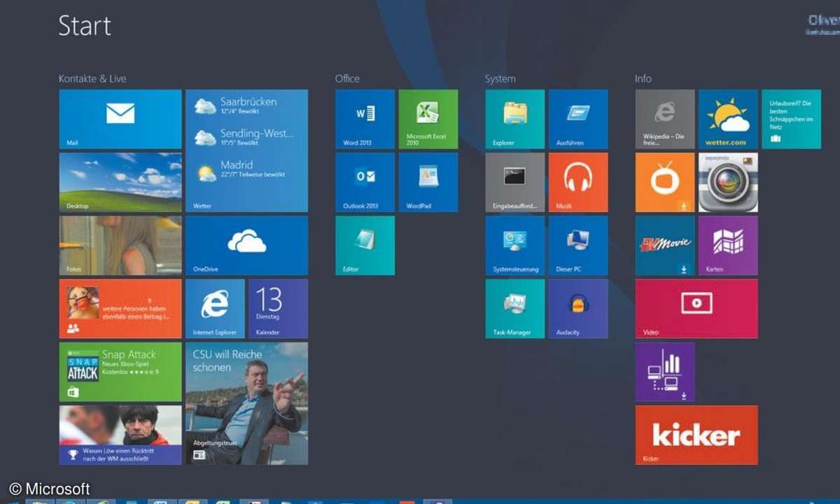Open Wikipedia – Die freie tile
This screenshot has height=504, width=840.
(x=665, y=119)
